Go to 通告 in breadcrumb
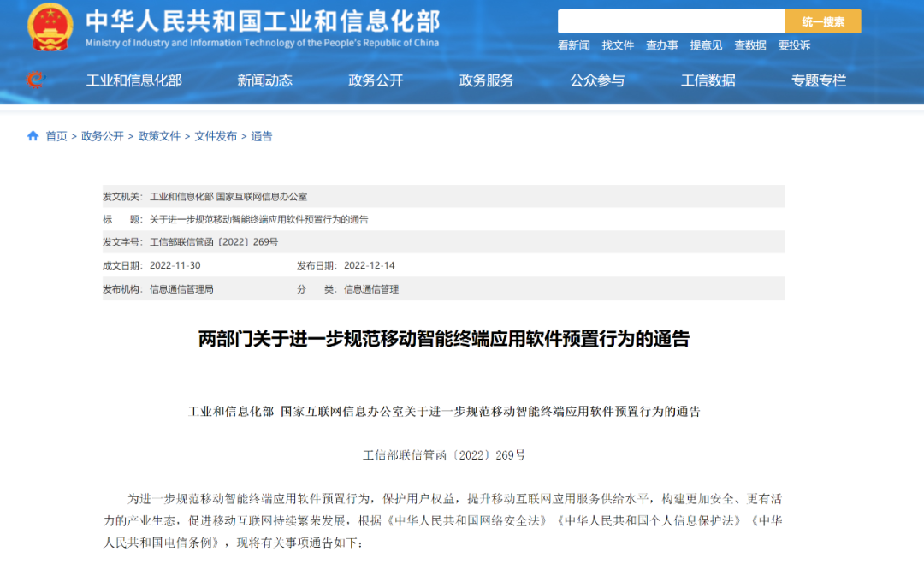Image resolution: width=924 pixels, height=570 pixels. tap(262, 136)
